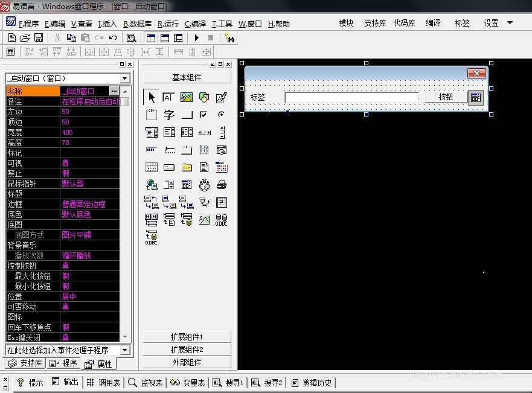532x393 pixels.
Task: Pick the timer (clock) component
Action: 204,185
